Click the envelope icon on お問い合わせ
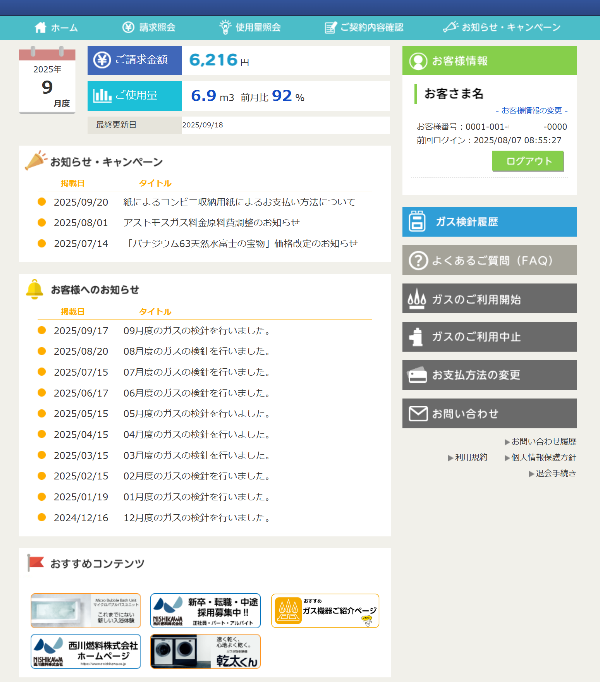The image size is (600, 682). pyautogui.click(x=418, y=414)
